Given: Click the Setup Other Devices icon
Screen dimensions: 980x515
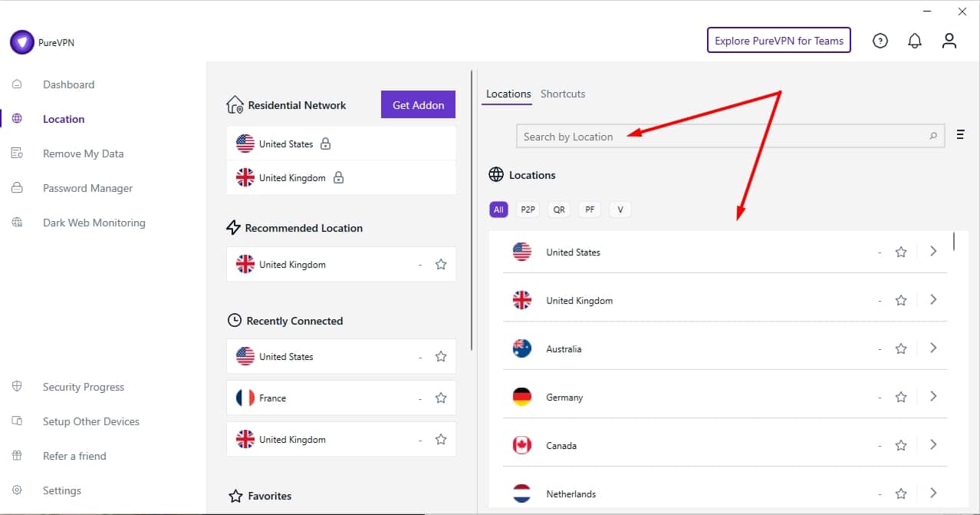Looking at the screenshot, I should pos(17,421).
